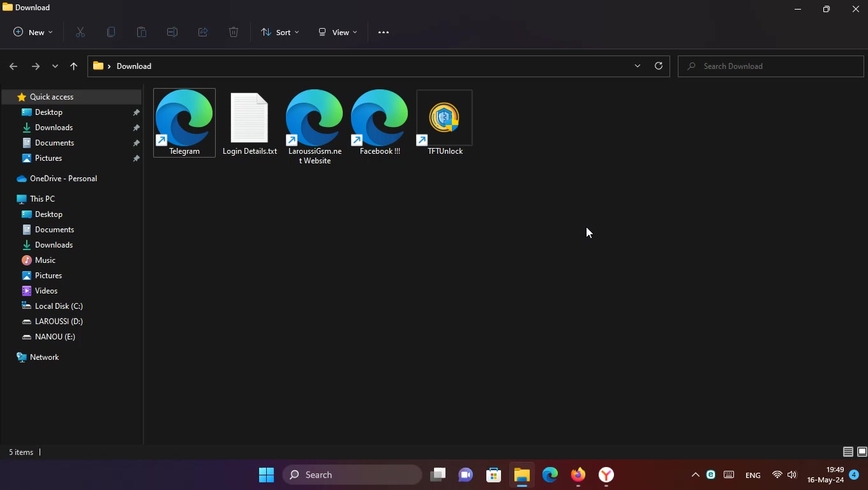
Task: Click the Cut scissors icon in toolbar
Action: (x=80, y=33)
